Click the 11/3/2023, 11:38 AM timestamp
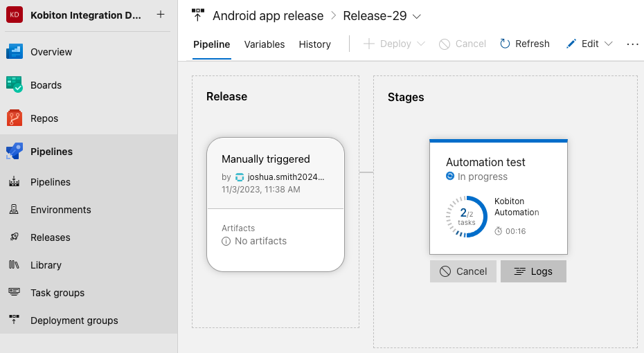Image resolution: width=644 pixels, height=353 pixels. (261, 190)
